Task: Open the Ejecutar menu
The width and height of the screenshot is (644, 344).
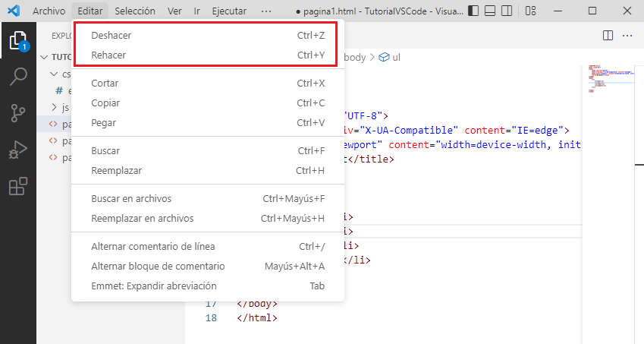Action: pos(229,11)
